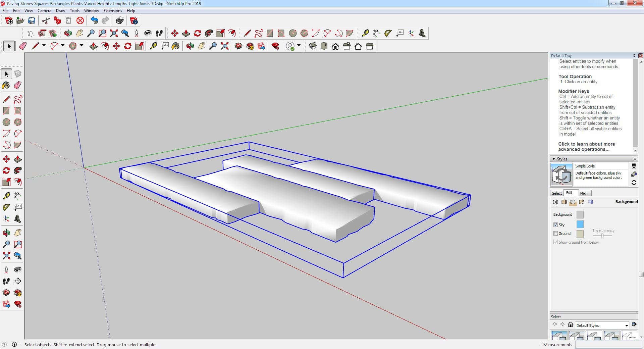The height and width of the screenshot is (349, 644).
Task: Uncheck the Sky checkbox
Action: 555,225
